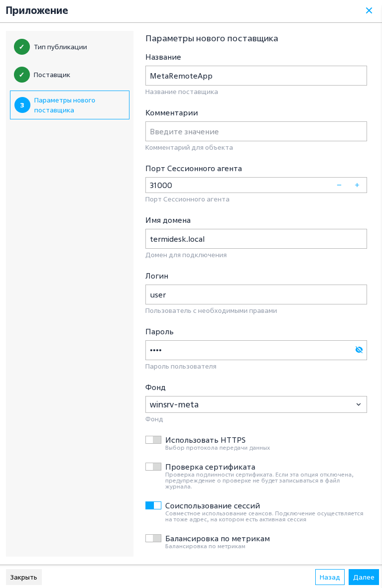Click the blue step 3 circle icon
This screenshot has width=382, height=588.
click(x=22, y=105)
